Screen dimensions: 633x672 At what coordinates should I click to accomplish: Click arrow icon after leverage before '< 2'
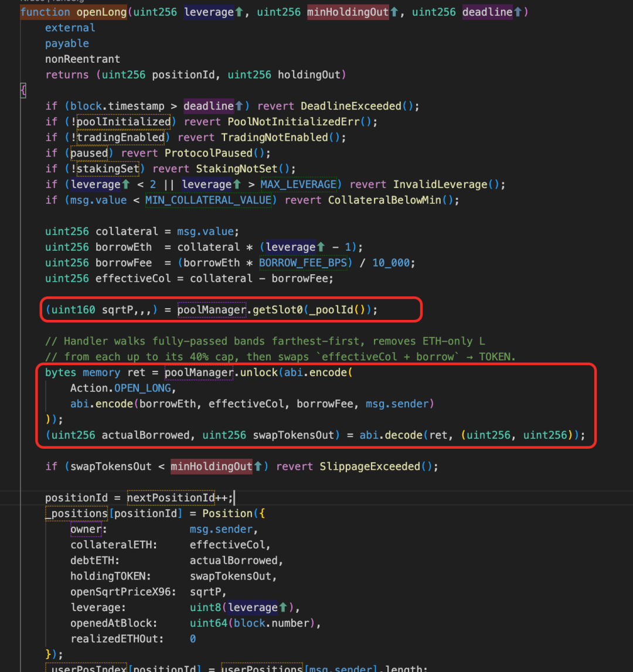pyautogui.click(x=125, y=185)
